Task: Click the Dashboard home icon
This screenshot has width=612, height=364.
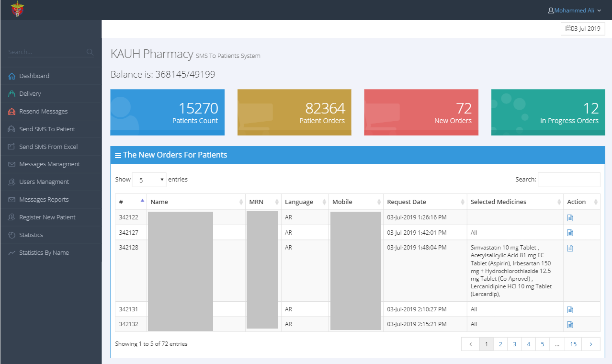Action: 12,76
